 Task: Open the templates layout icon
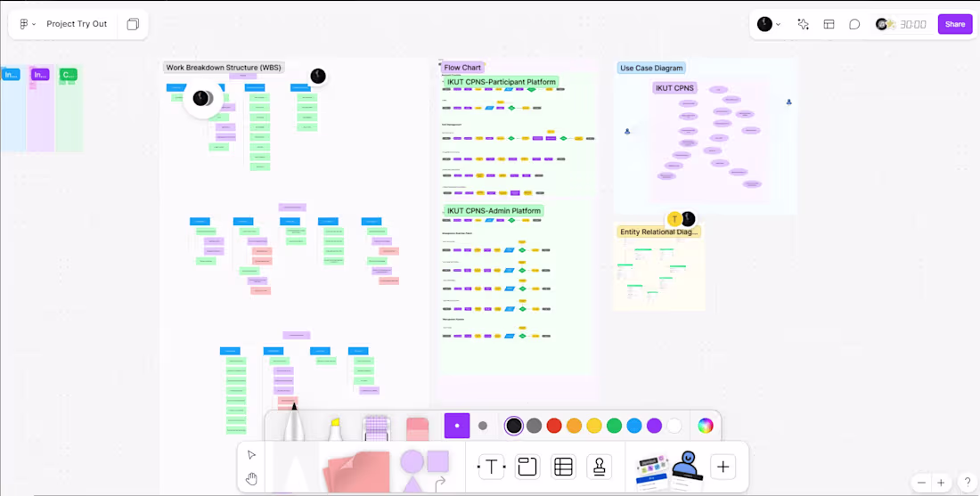coord(829,24)
